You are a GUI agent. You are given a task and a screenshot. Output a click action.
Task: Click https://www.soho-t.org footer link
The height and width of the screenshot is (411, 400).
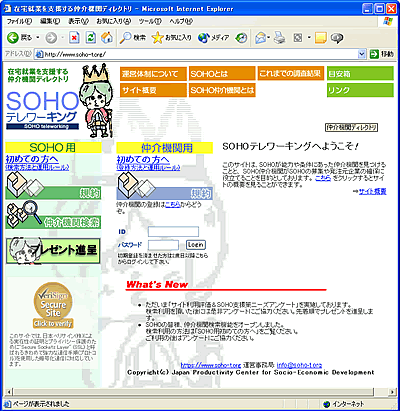coord(211,365)
